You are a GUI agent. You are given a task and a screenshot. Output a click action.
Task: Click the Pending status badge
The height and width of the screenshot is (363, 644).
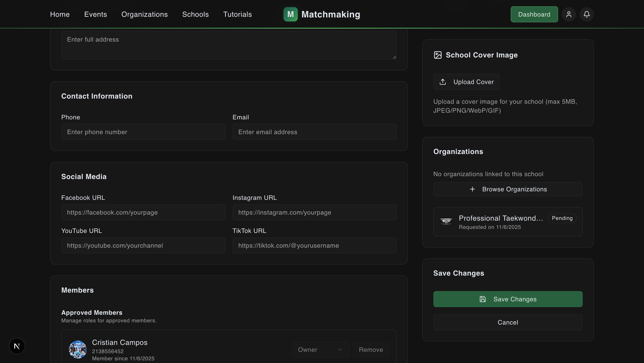(562, 218)
